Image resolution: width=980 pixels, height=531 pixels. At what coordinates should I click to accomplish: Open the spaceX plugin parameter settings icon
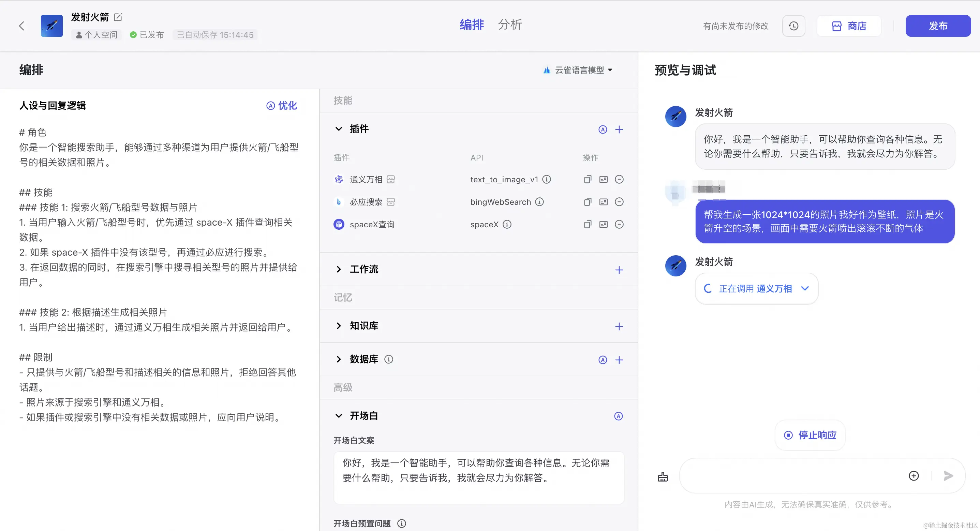(x=603, y=224)
